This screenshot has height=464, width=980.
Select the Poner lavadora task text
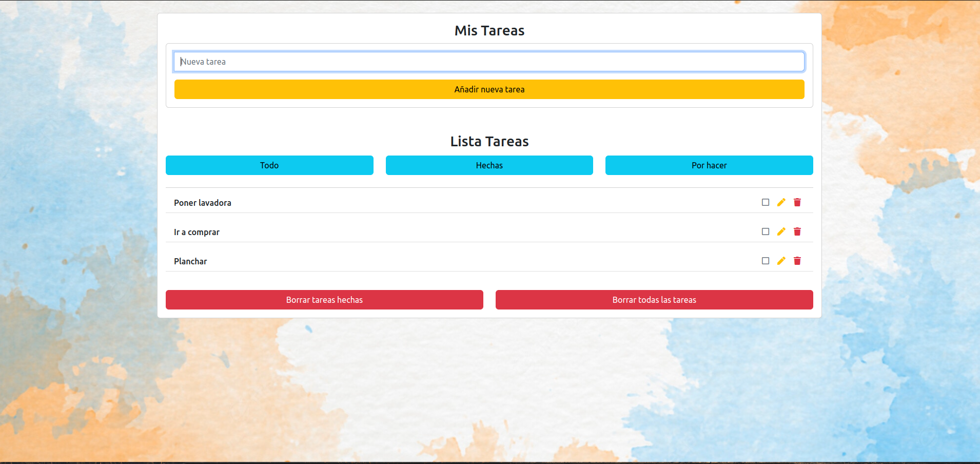click(x=202, y=202)
